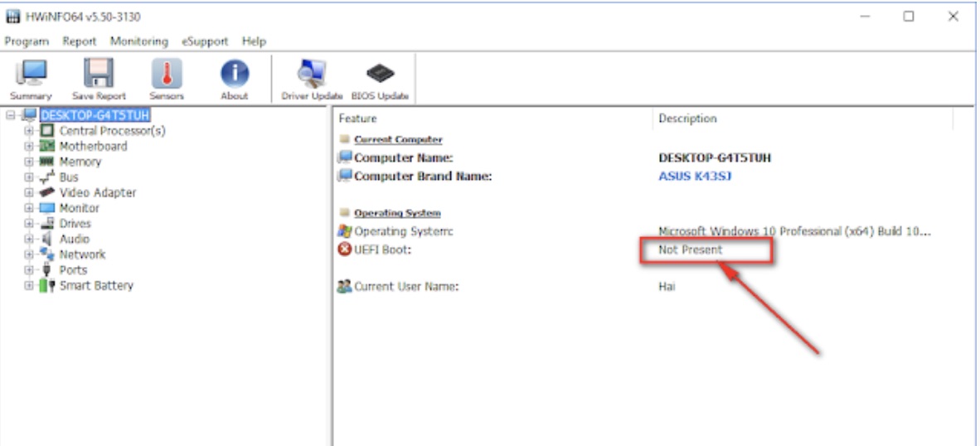The width and height of the screenshot is (980, 446).
Task: Click the Video Adapter card icon
Action: pos(47,192)
